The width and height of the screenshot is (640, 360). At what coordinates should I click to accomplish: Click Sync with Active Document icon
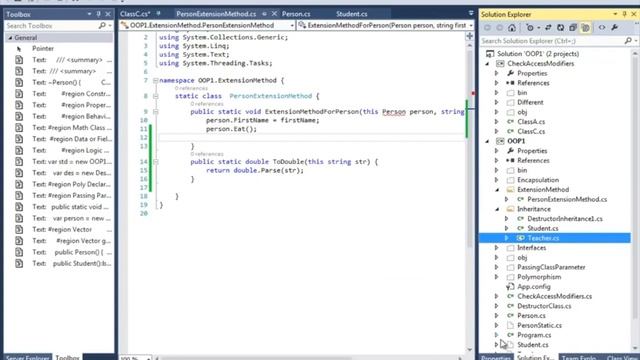[548, 28]
